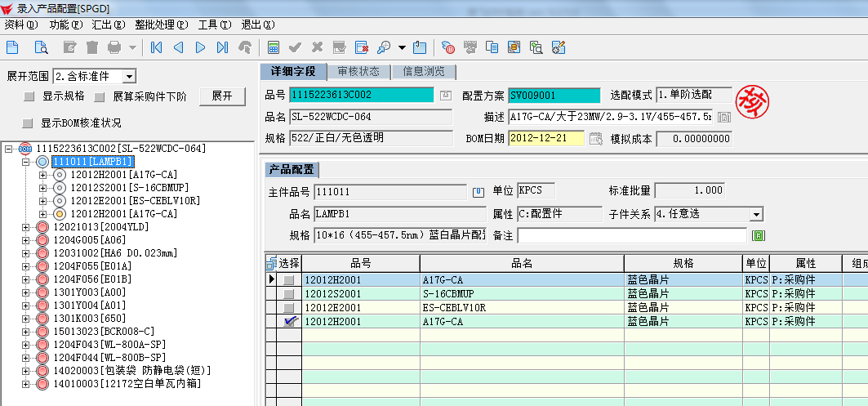The image size is (868, 406).
Task: Select the 12012S2001 row checkbox in grid
Action: pyautogui.click(x=288, y=294)
